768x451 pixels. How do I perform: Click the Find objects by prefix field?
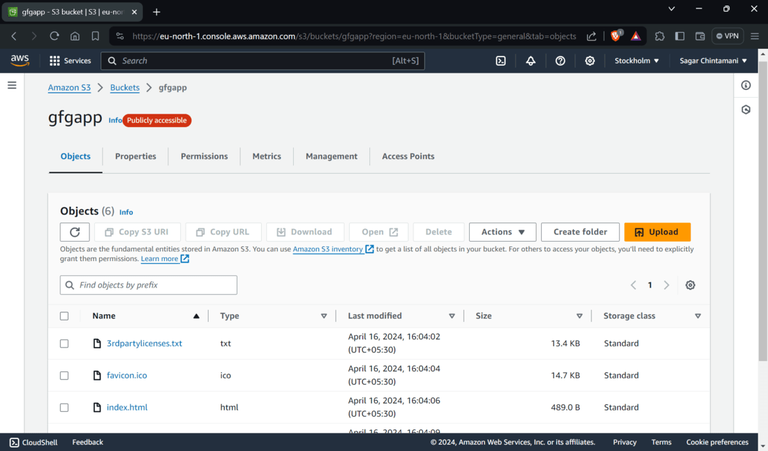148,285
